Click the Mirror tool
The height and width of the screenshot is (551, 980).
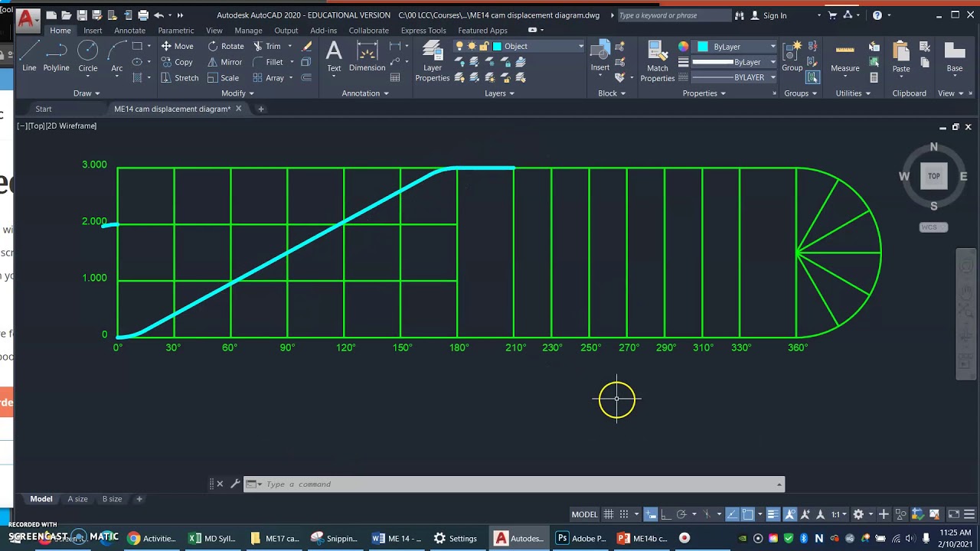[225, 62]
